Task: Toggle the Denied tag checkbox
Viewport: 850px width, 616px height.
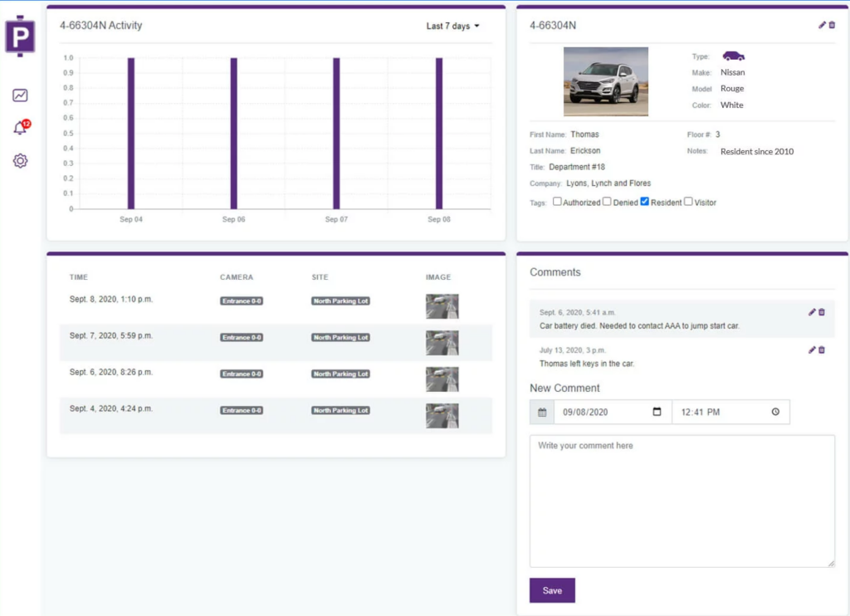Action: (x=607, y=201)
